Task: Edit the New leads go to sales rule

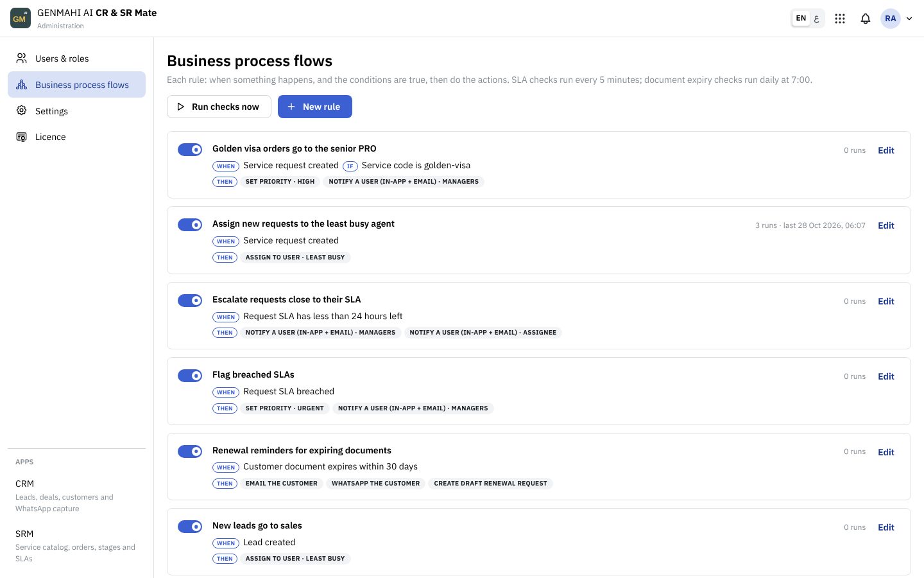Action: [886, 527]
